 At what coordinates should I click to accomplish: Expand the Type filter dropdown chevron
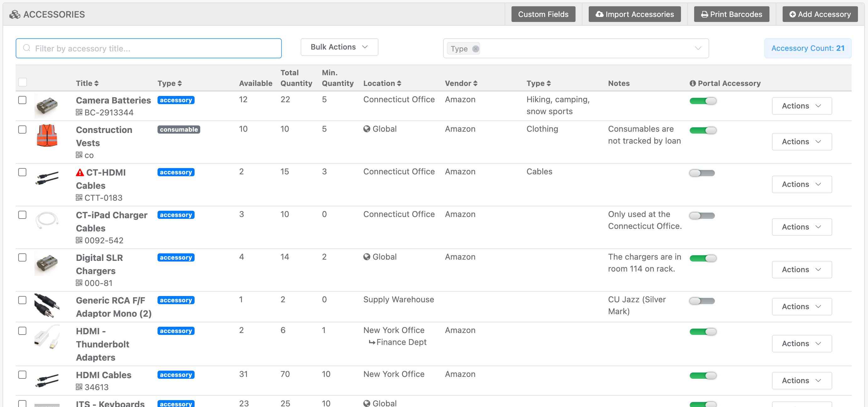tap(698, 49)
